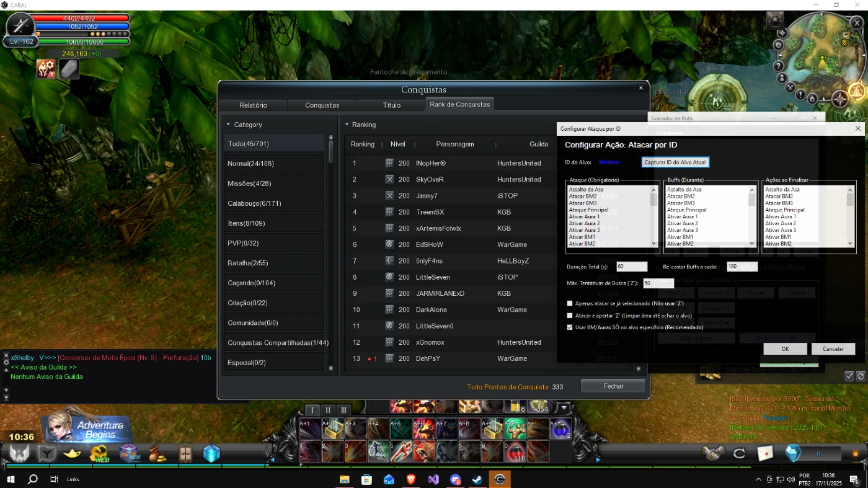This screenshot has width=868, height=488.
Task: Open the WEB treasure chest icon
Action: coord(99,454)
